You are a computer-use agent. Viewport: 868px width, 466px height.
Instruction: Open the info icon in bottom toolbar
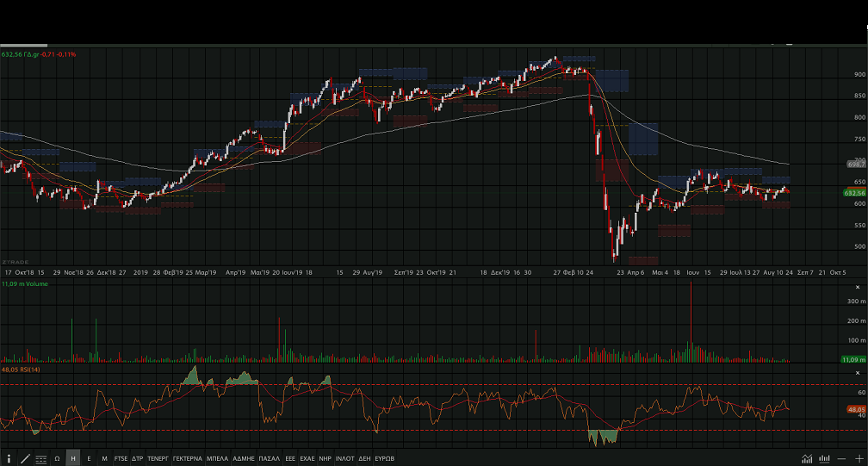pos(9,459)
